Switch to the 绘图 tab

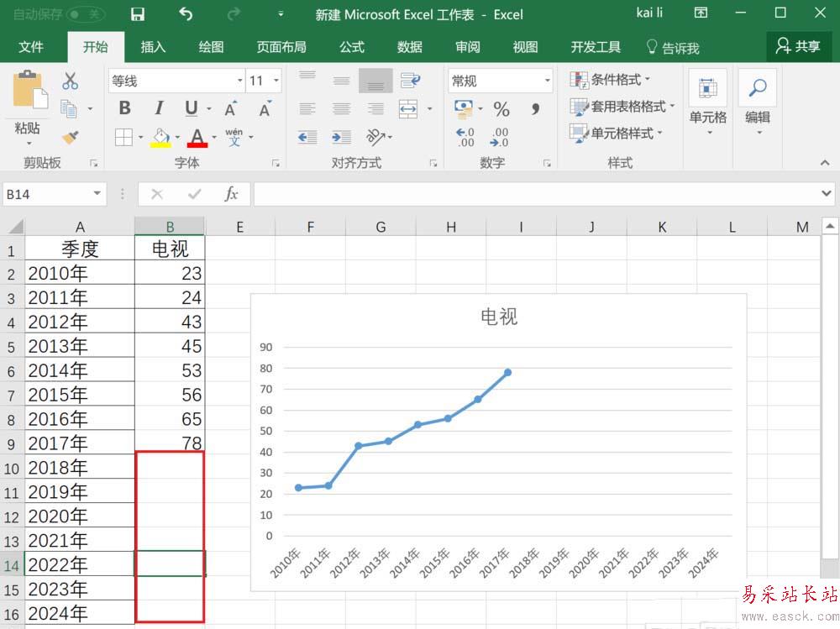211,47
